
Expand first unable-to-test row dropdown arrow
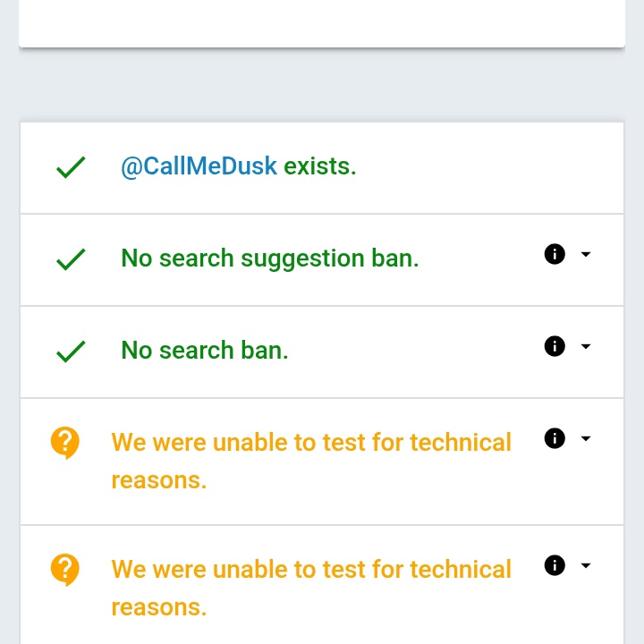click(x=586, y=438)
